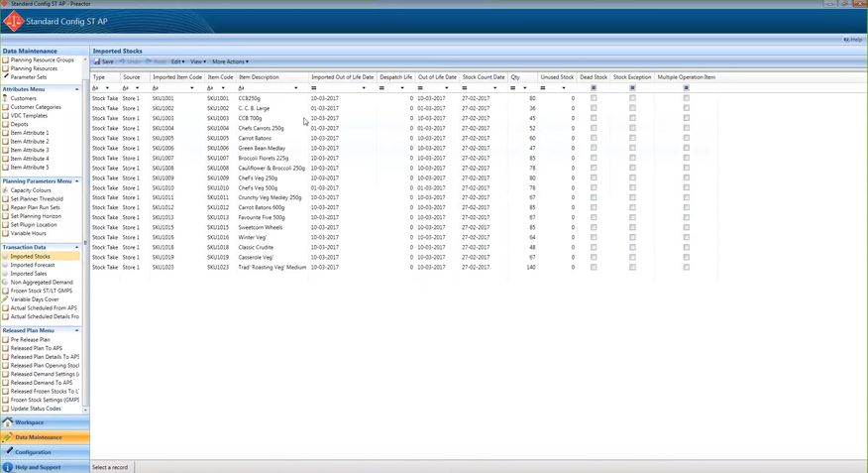Viewport: 868px width, 473px height.
Task: Toggle Multiple Operation Item filter checkbox
Action: pyautogui.click(x=687, y=88)
